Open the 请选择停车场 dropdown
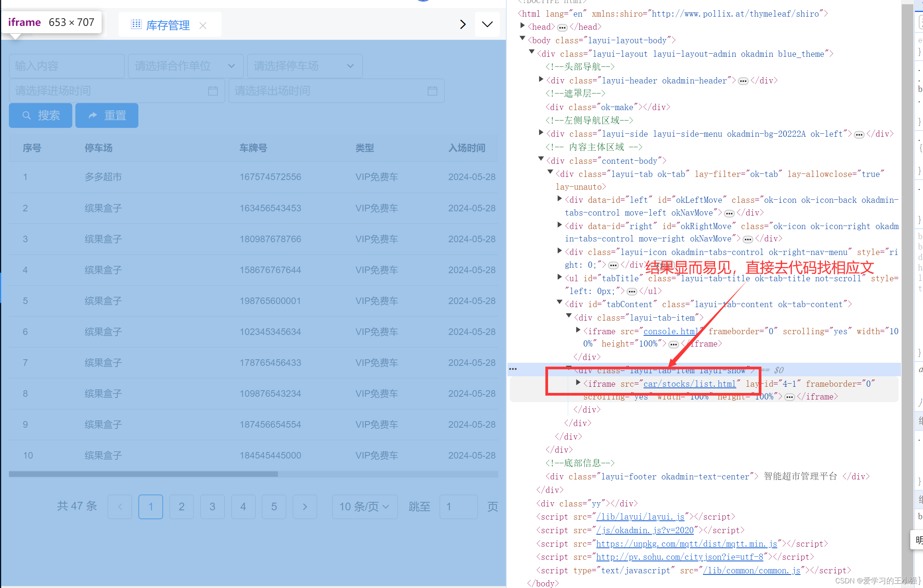This screenshot has width=923, height=588. (305, 66)
